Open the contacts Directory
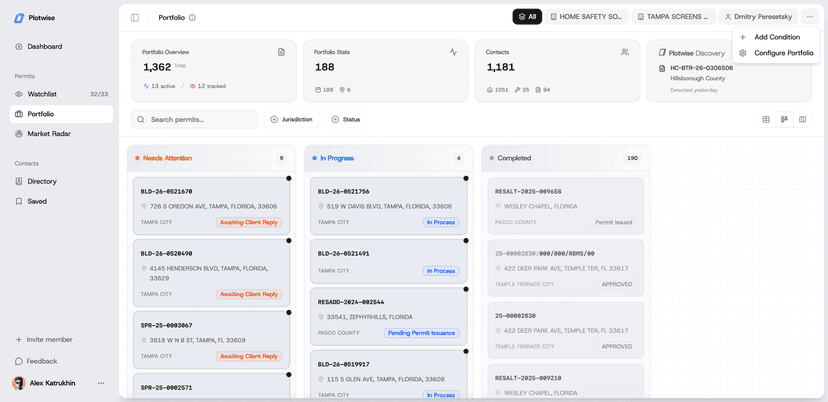Screen dimensions: 828x402 point(61,181)
